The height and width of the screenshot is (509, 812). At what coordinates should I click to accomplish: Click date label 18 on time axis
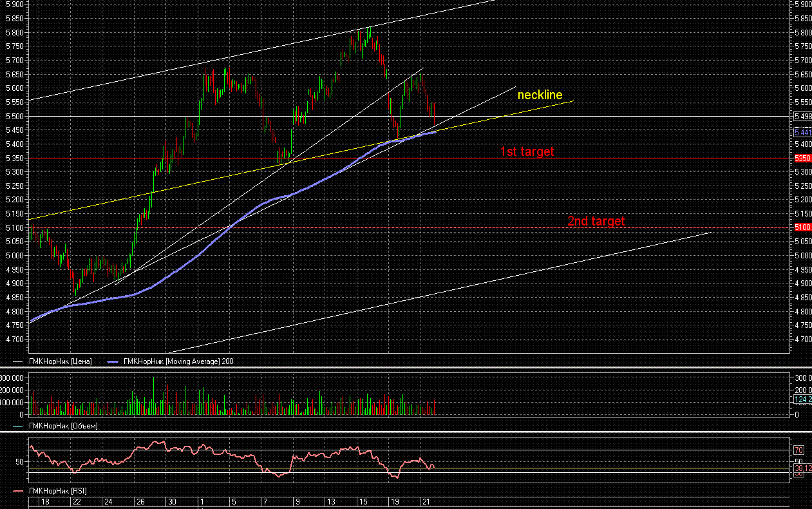46,501
